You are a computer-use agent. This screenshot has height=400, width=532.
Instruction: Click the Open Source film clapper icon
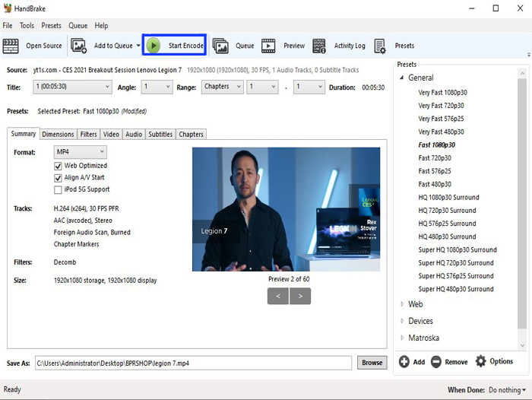pos(11,46)
